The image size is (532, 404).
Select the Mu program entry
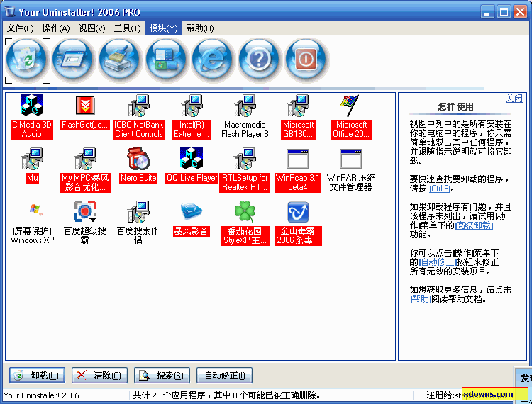pos(32,166)
